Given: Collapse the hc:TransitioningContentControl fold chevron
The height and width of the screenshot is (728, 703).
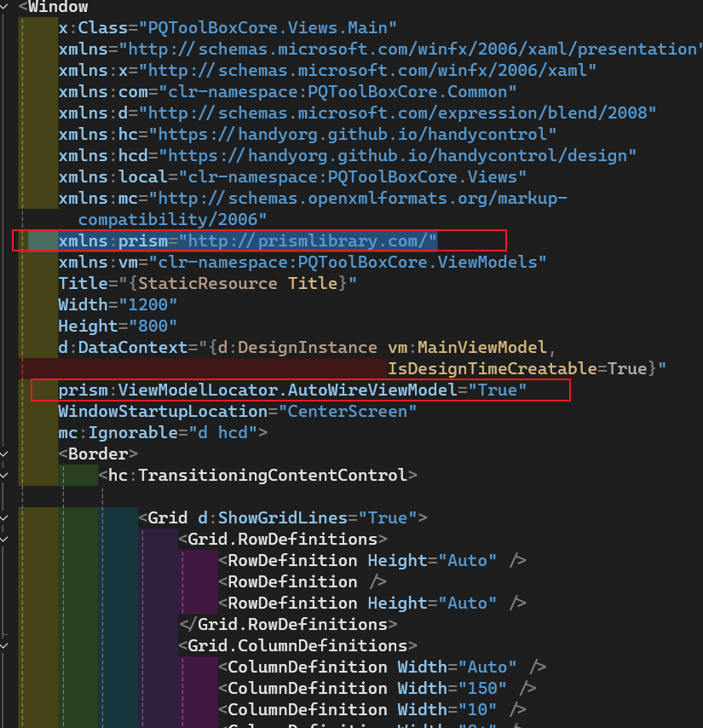Looking at the screenshot, I should point(3,476).
